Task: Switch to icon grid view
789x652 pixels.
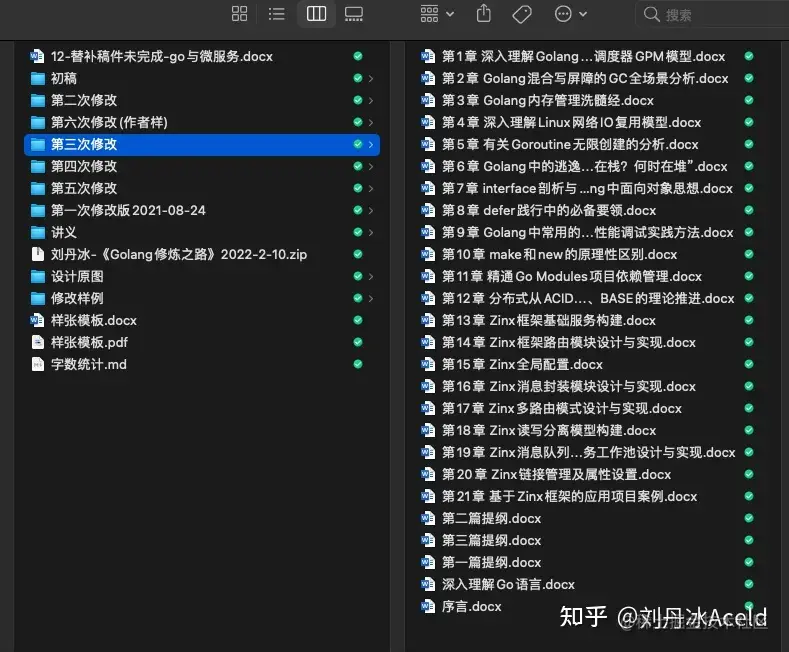Action: (240, 14)
